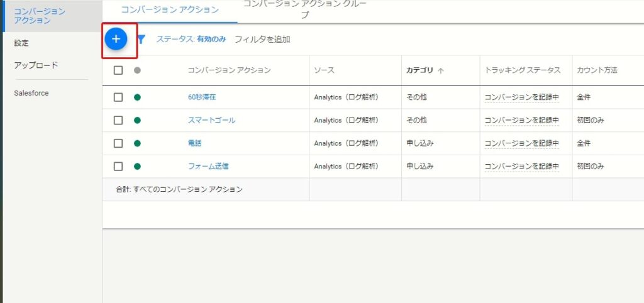Switch to コンバージョン アクション tab
644x303 pixels.
(x=170, y=10)
